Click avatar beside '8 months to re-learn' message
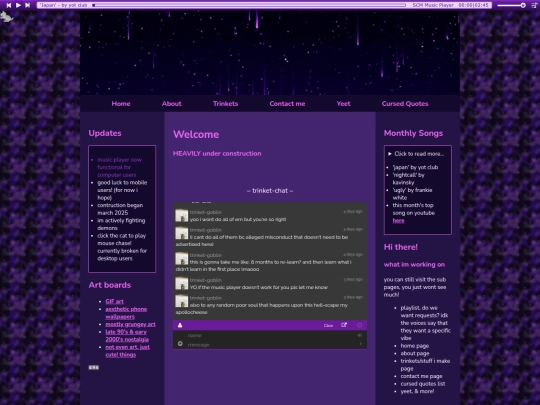This screenshot has height=405, width=540. tap(181, 258)
